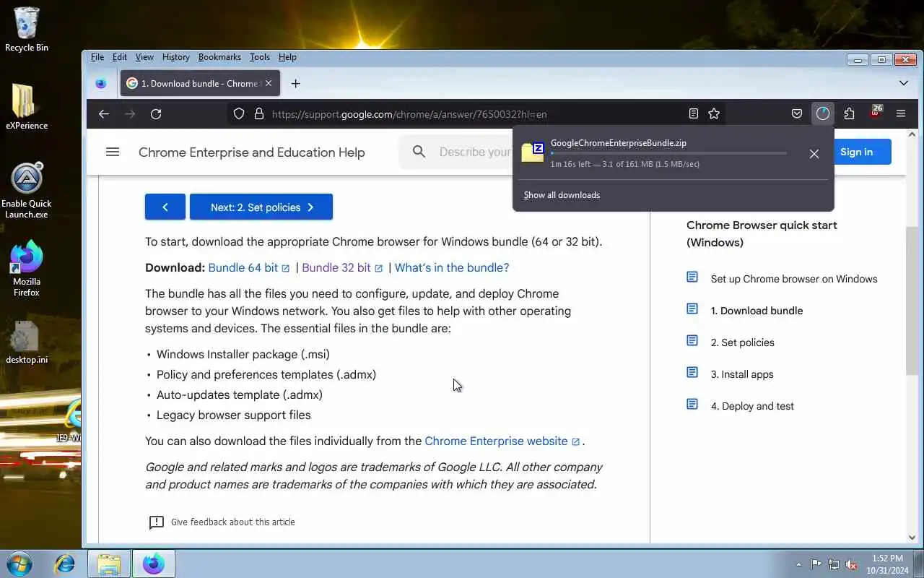
Task: Cancel the GoogleChromeEnterpriseBundle.zip download
Action: coord(814,154)
